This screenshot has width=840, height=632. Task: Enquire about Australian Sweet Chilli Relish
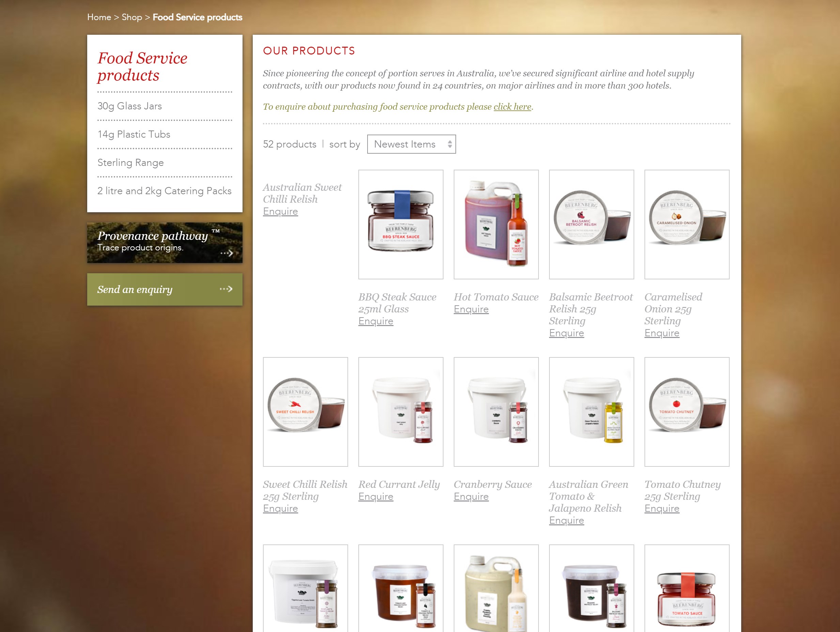tap(280, 212)
